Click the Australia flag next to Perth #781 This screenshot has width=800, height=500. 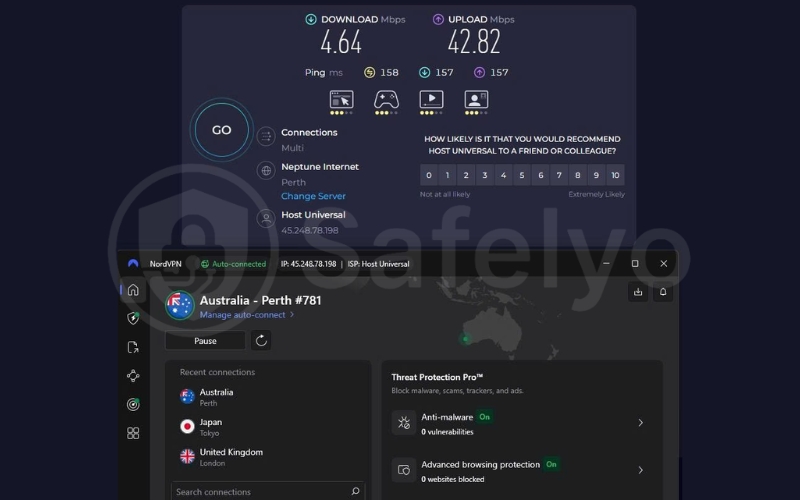pos(180,305)
